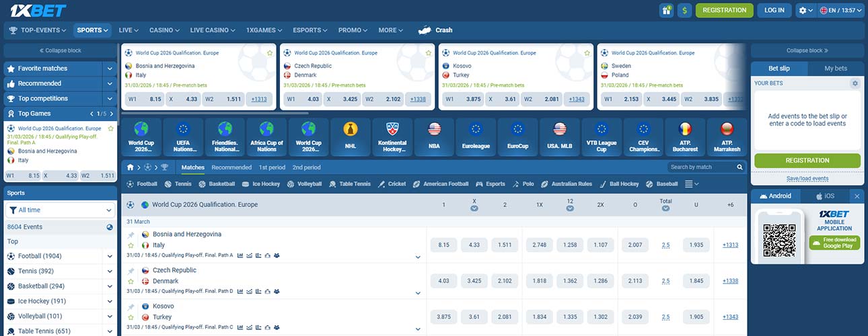Click the green REGISTRATION button in header
Screen dimensions: 868x336
coord(725,10)
